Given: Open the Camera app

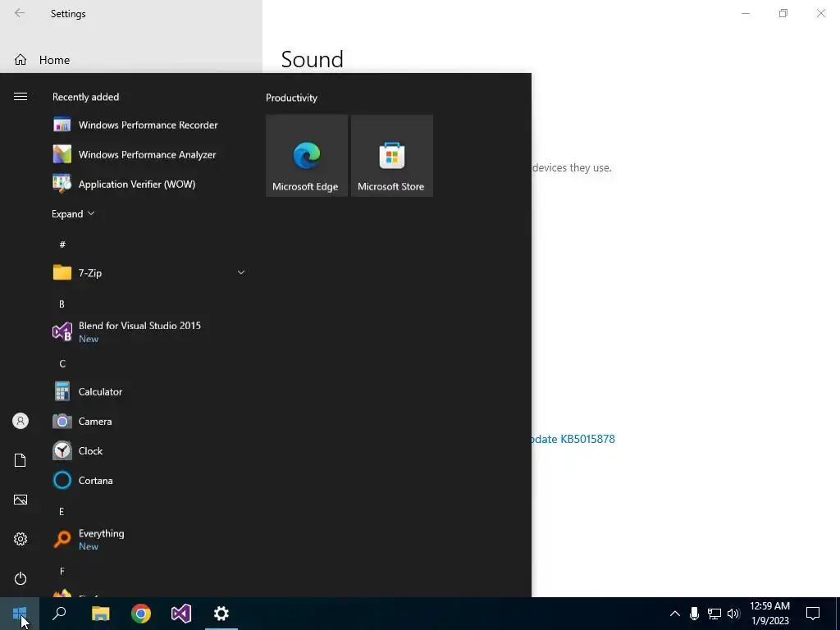Looking at the screenshot, I should [x=148, y=421].
